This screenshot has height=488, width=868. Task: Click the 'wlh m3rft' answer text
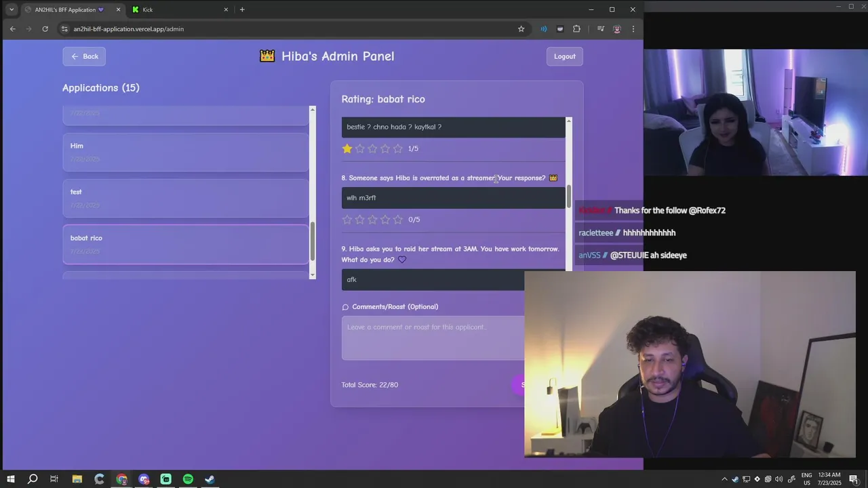pyautogui.click(x=361, y=198)
